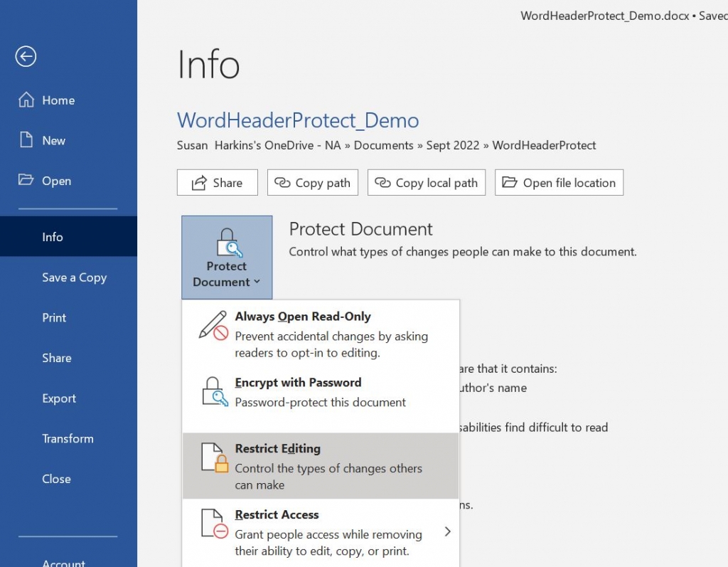The width and height of the screenshot is (728, 567).
Task: Click the back arrow icon
Action: [x=26, y=56]
